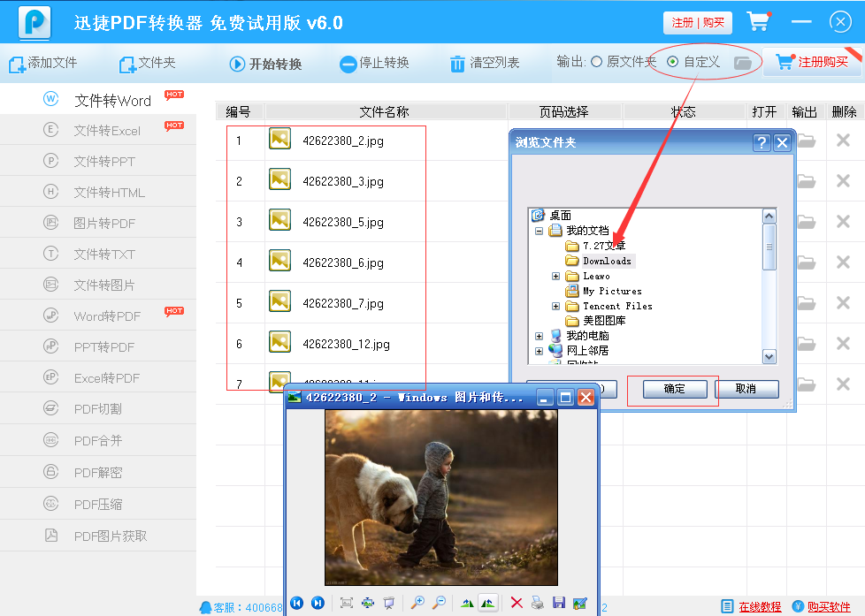Add files with 添加文件 button
865x616 pixels.
point(43,63)
